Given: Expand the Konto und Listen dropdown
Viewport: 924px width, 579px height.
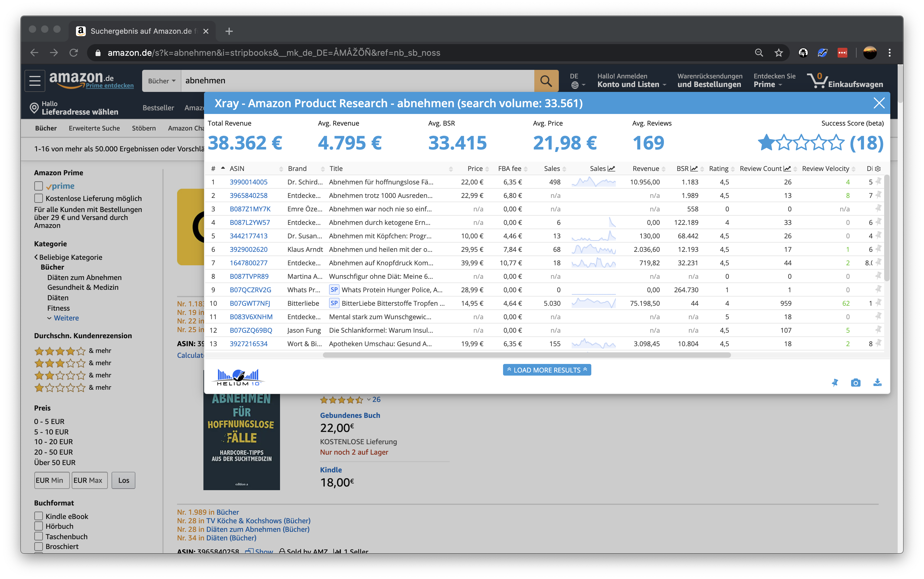Looking at the screenshot, I should [631, 85].
